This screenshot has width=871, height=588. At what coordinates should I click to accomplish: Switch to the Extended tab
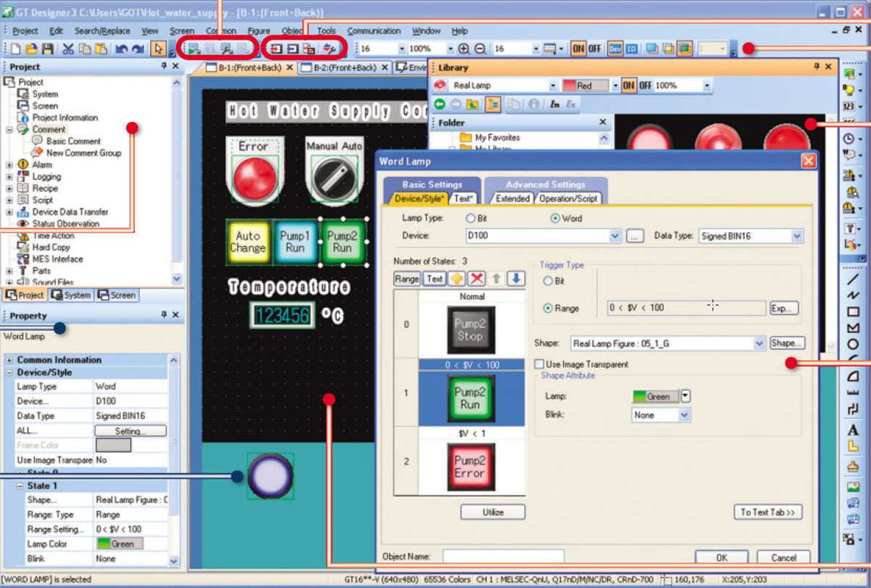512,198
